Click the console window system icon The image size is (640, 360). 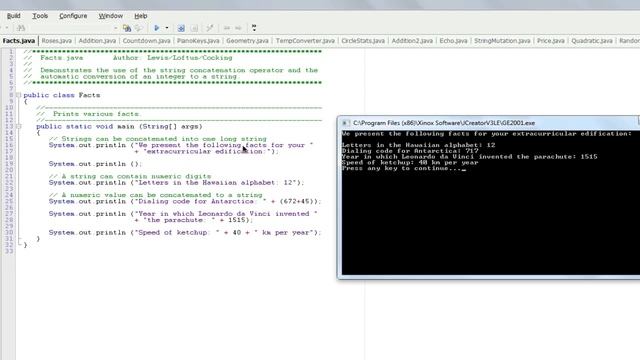click(x=345, y=123)
